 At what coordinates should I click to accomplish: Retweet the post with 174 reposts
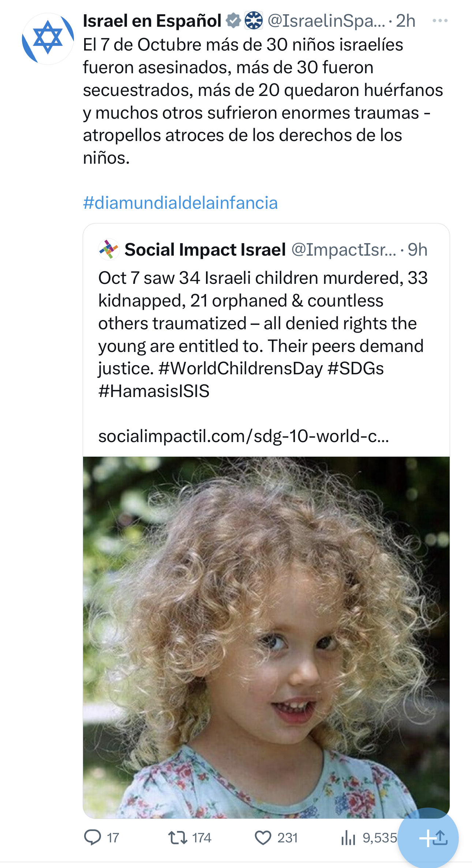tap(178, 837)
